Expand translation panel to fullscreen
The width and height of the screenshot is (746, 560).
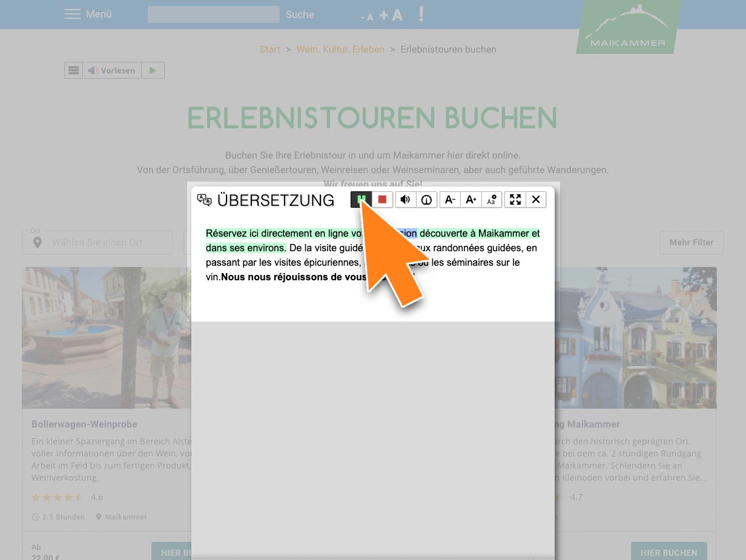(515, 199)
